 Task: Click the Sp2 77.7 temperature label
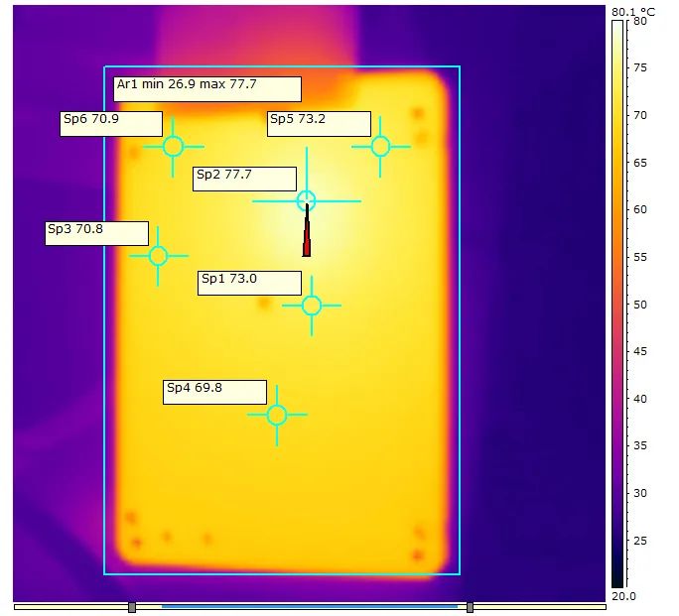click(x=244, y=179)
